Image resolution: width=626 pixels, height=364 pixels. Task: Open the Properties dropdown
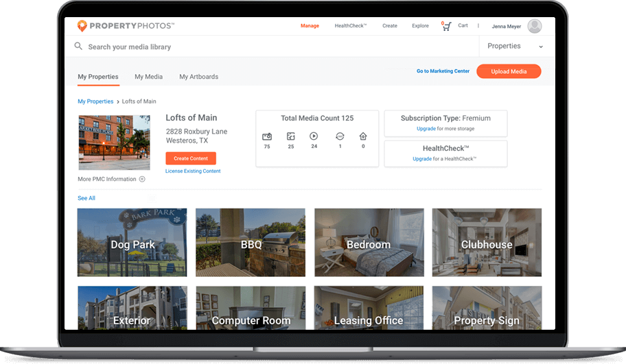click(515, 46)
